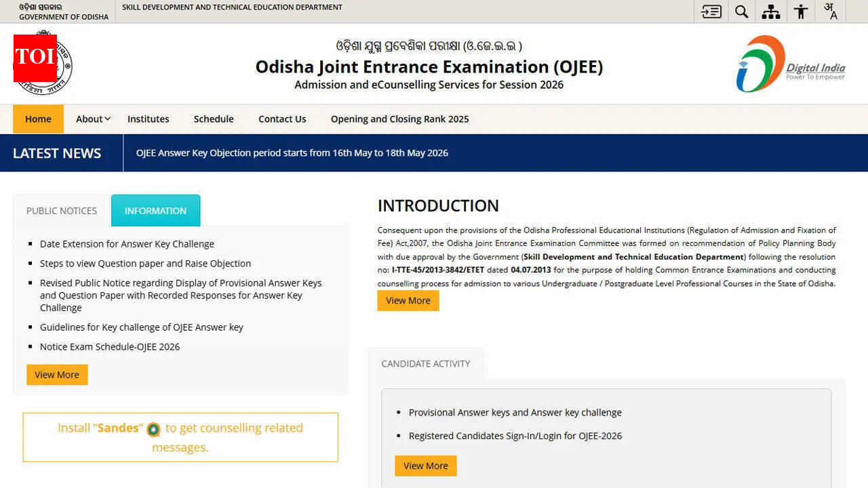
Task: Click the skip to main content icon
Action: point(711,12)
